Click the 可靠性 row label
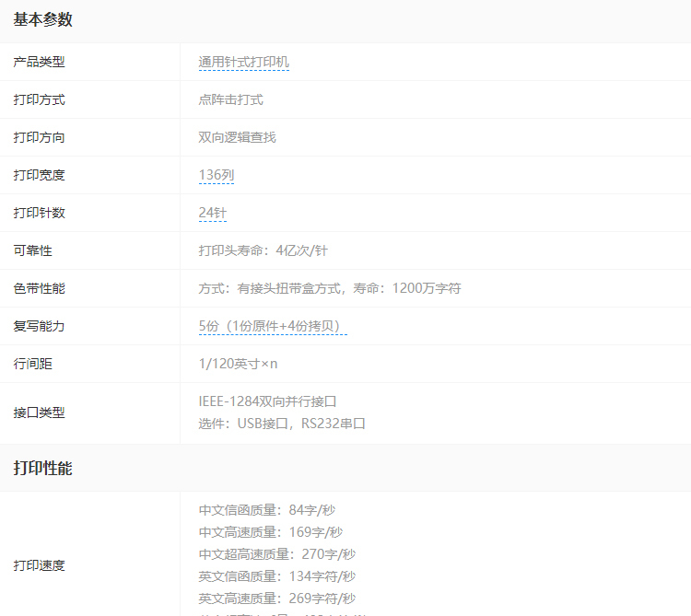The height and width of the screenshot is (616, 691). point(32,250)
